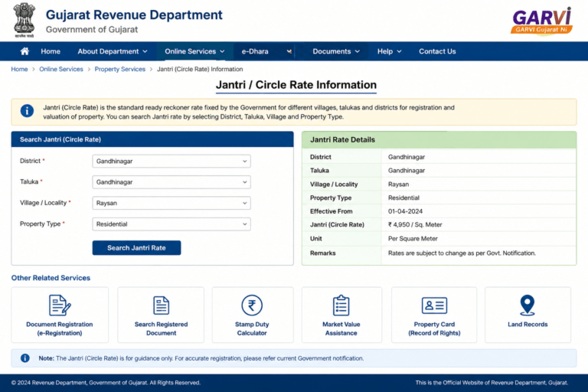Image resolution: width=588 pixels, height=392 pixels.
Task: Open the Property Type dropdown
Action: 171,224
